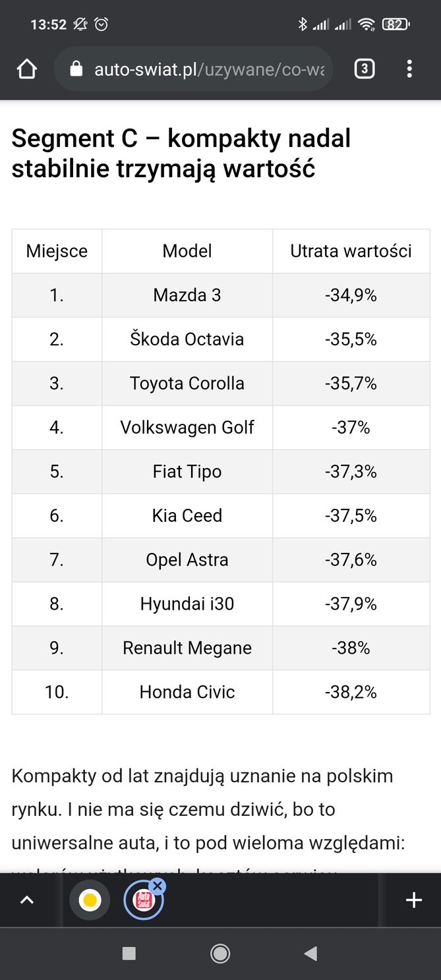441x980 pixels.
Task: Select the auto-swiat.pl address bar
Action: click(193, 69)
